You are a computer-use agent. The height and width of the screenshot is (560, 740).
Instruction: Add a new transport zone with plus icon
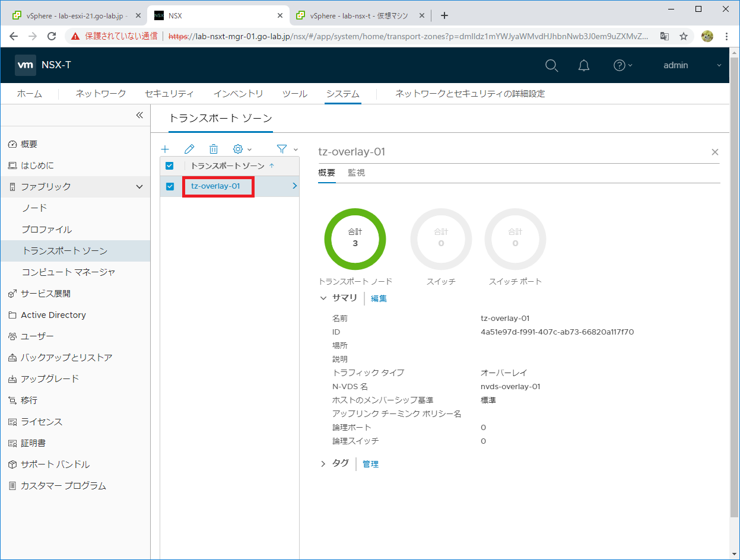click(166, 149)
